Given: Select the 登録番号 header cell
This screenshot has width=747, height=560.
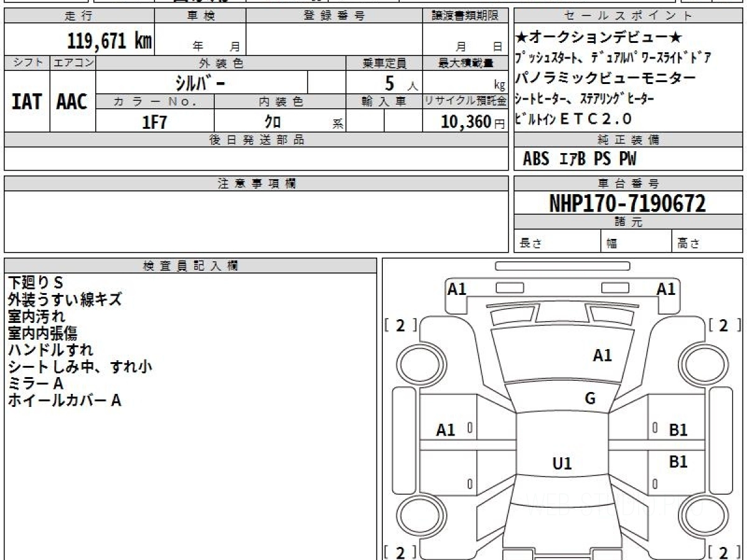Looking at the screenshot, I should coord(334,16).
